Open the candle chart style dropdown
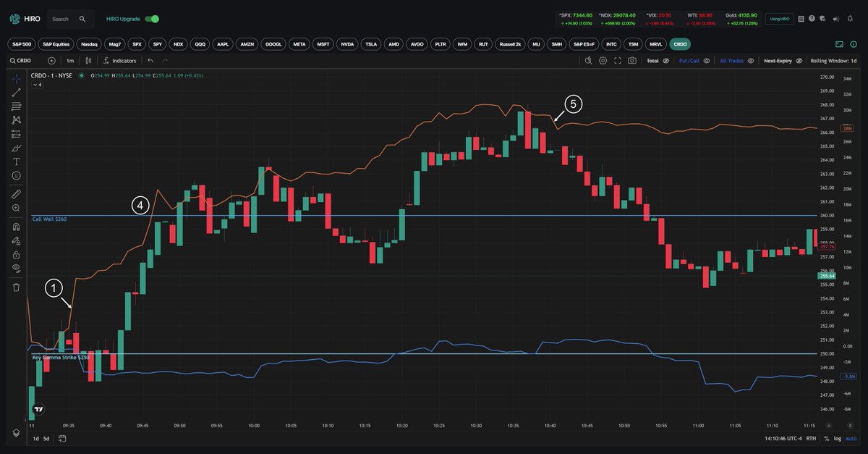 tap(88, 61)
